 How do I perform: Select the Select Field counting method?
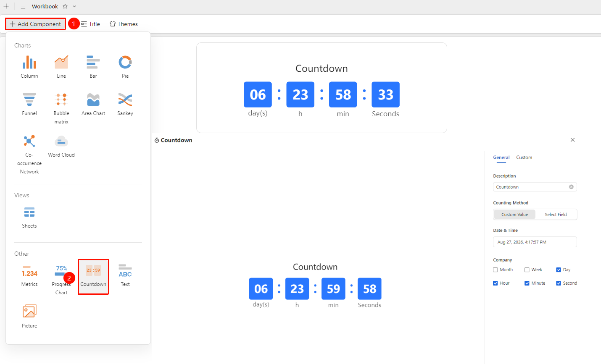(x=556, y=215)
